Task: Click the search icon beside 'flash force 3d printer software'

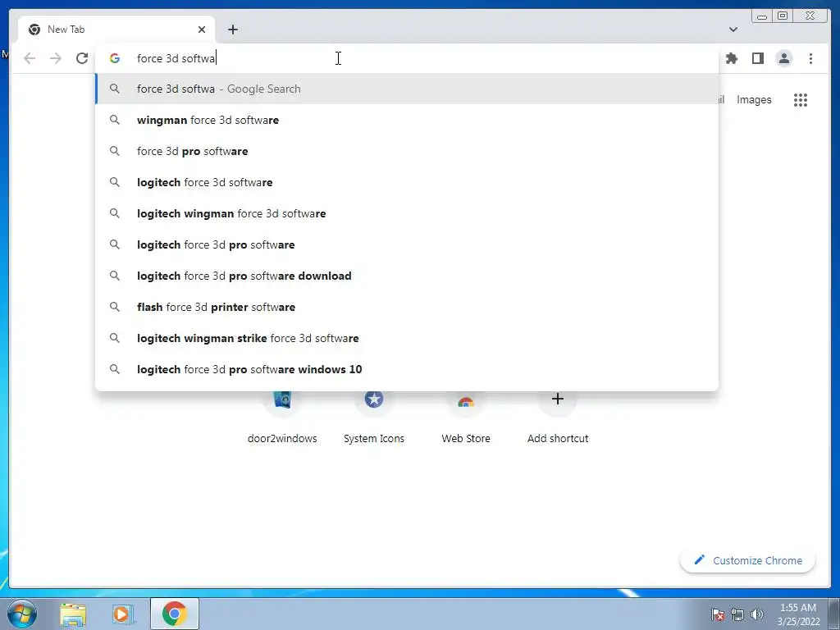Action: (115, 307)
